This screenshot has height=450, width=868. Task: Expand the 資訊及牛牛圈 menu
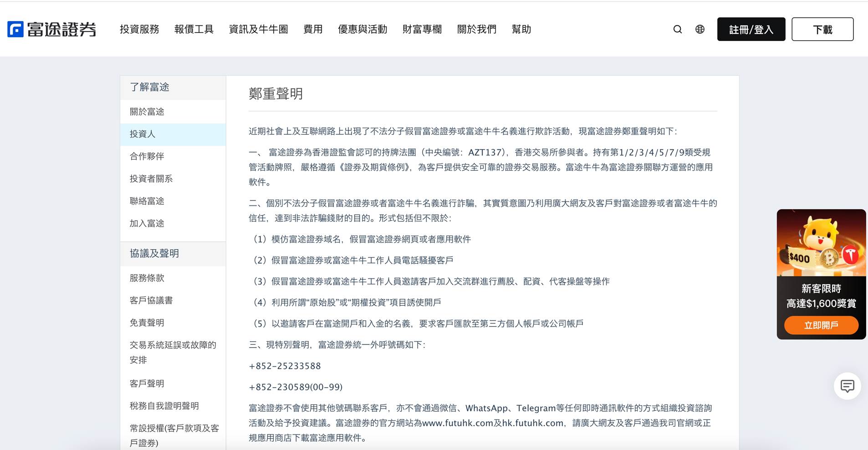[x=258, y=29]
